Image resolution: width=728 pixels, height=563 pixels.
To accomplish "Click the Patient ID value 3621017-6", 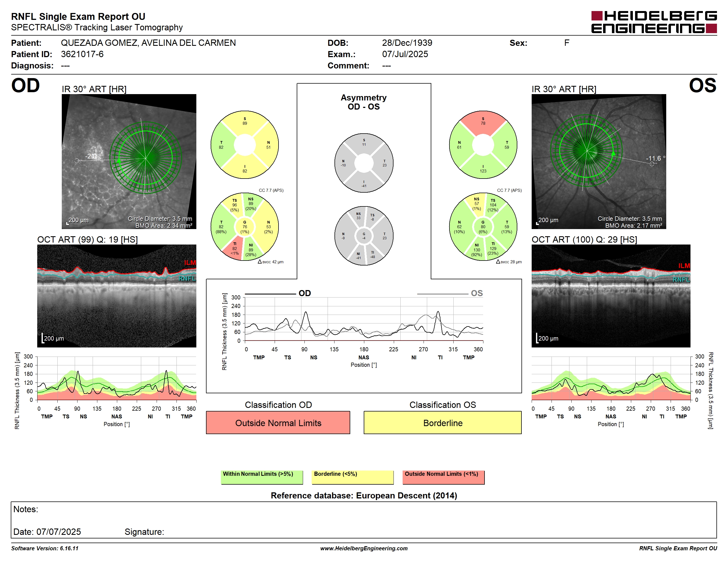I will [x=82, y=54].
